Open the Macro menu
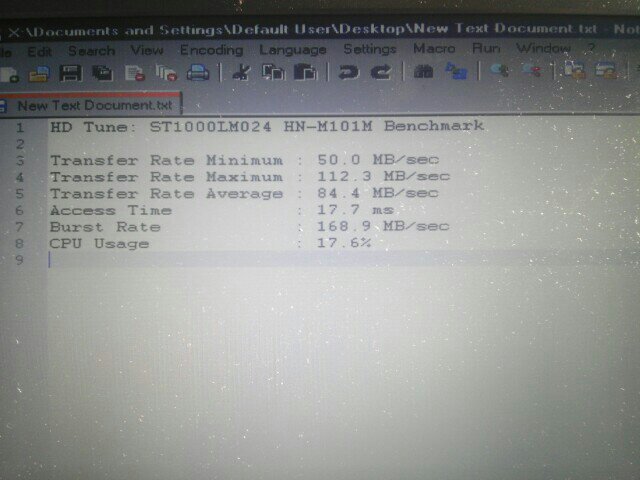640x480 pixels. 434,48
